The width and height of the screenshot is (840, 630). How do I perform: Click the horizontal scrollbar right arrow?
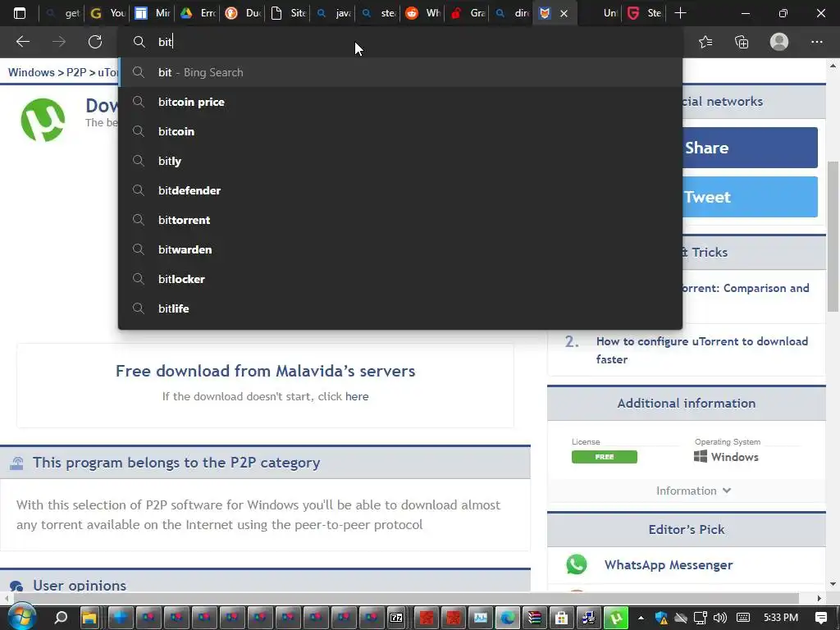(819, 598)
